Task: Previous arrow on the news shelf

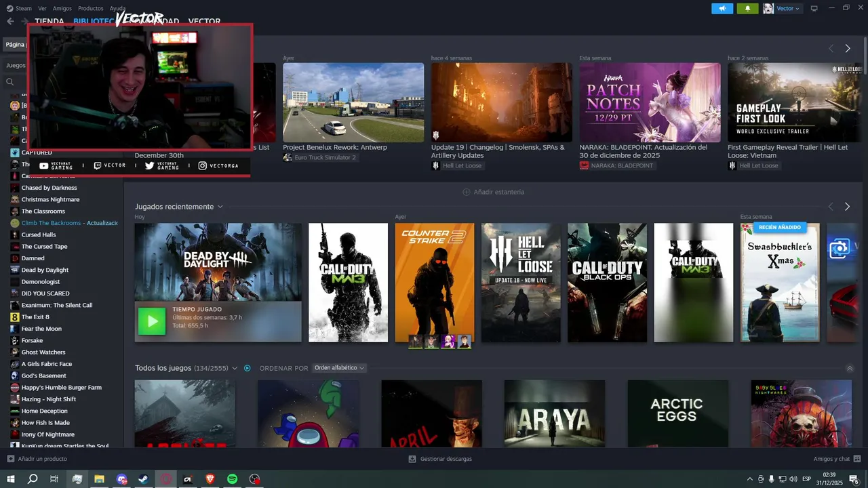Action: click(831, 49)
